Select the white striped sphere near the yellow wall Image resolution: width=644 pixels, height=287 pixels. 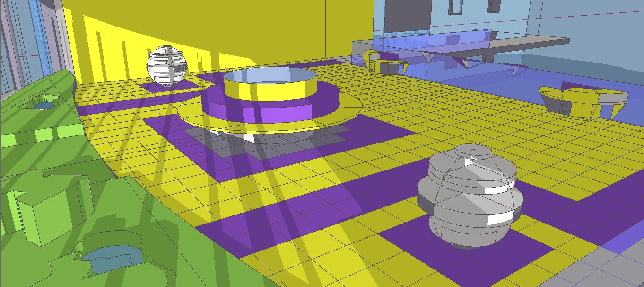(x=166, y=66)
